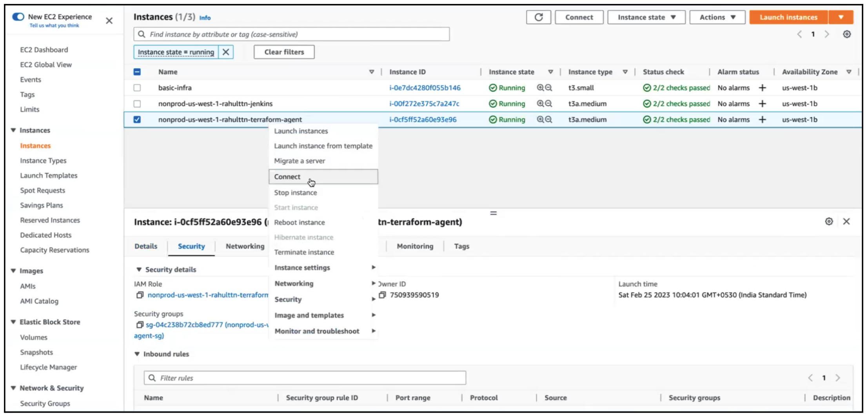Collapse the Security details section

(139, 270)
